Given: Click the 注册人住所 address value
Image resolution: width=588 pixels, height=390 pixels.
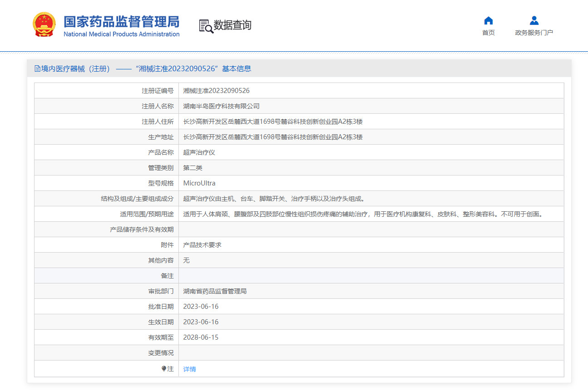Looking at the screenshot, I should tap(273, 122).
